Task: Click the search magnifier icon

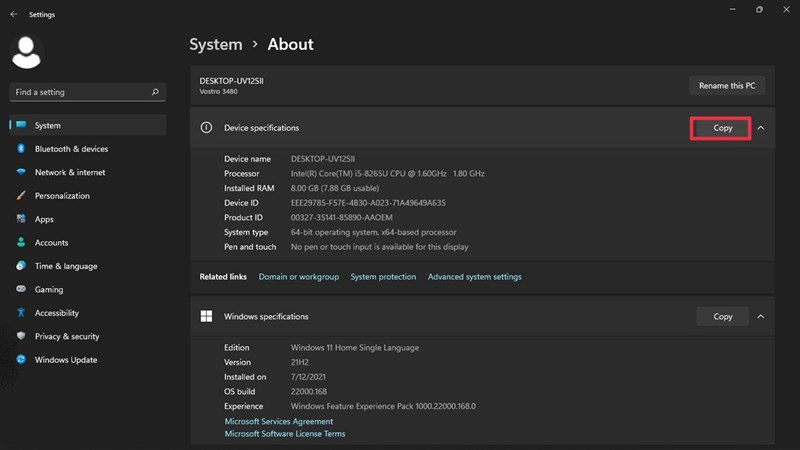Action: point(155,92)
